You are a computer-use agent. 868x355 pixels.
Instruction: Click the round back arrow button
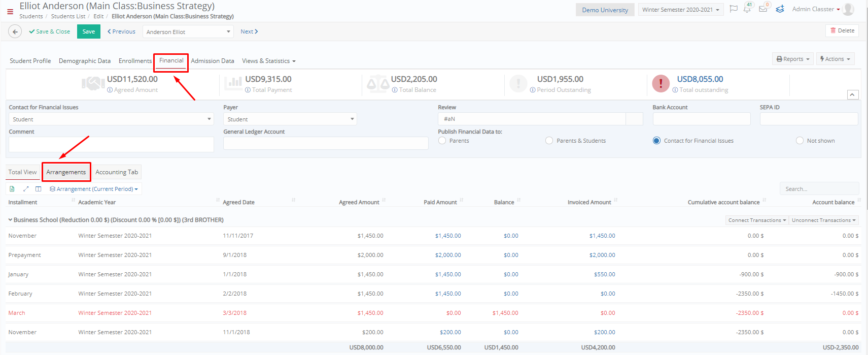pos(15,31)
